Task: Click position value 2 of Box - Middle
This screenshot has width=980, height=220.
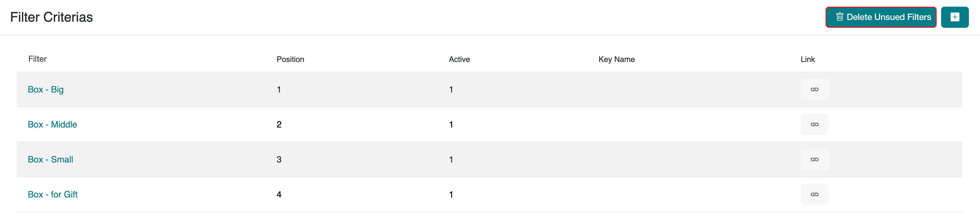Action: pyautogui.click(x=279, y=124)
